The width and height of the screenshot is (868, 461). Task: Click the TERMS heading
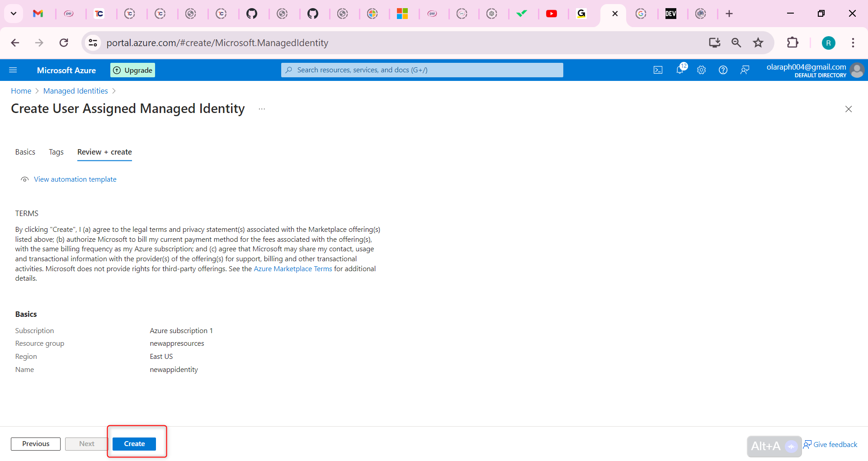pos(27,213)
